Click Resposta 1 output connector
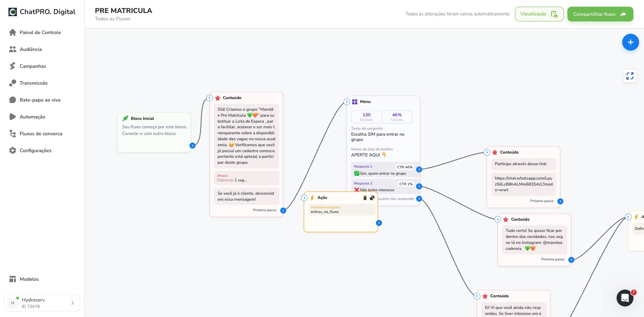This screenshot has height=317, width=644. [419, 169]
